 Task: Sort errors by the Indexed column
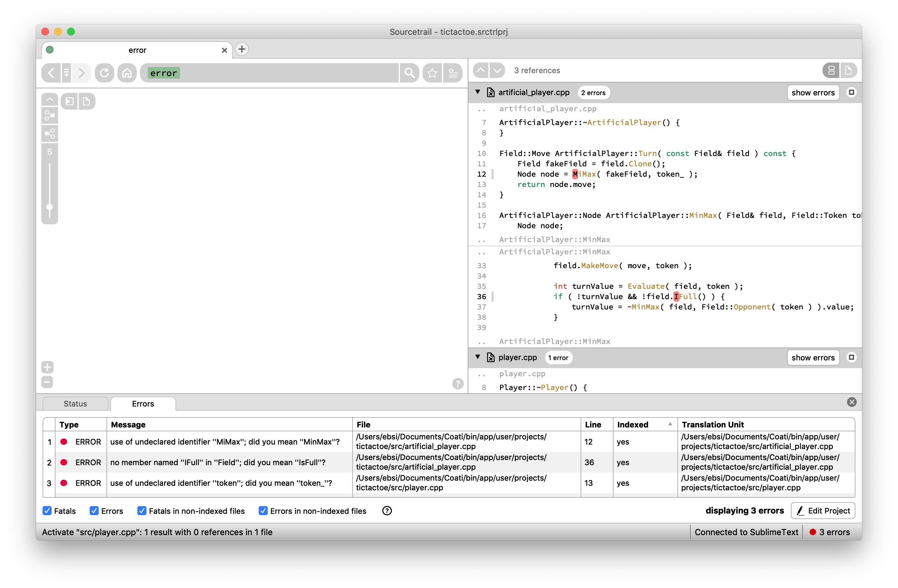click(645, 425)
